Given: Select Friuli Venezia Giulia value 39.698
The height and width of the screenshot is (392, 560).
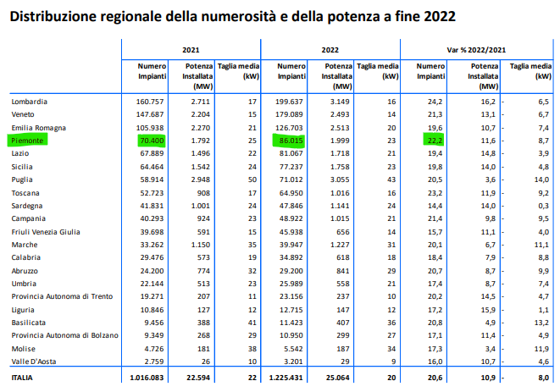Looking at the screenshot, I should pyautogui.click(x=152, y=232).
